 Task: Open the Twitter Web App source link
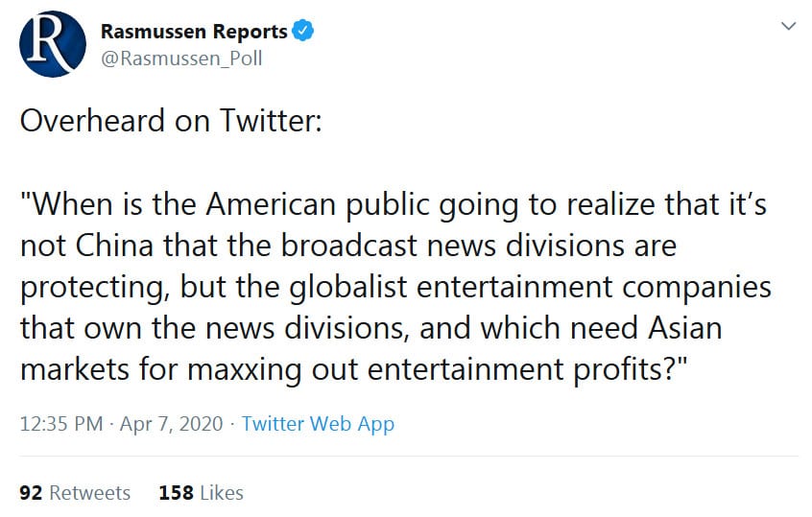(x=318, y=424)
